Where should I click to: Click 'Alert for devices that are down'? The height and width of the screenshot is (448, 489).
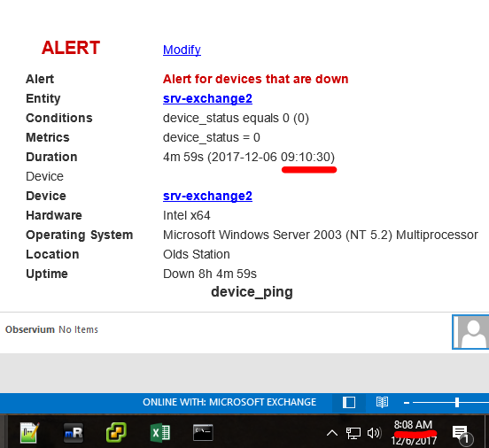pos(255,79)
